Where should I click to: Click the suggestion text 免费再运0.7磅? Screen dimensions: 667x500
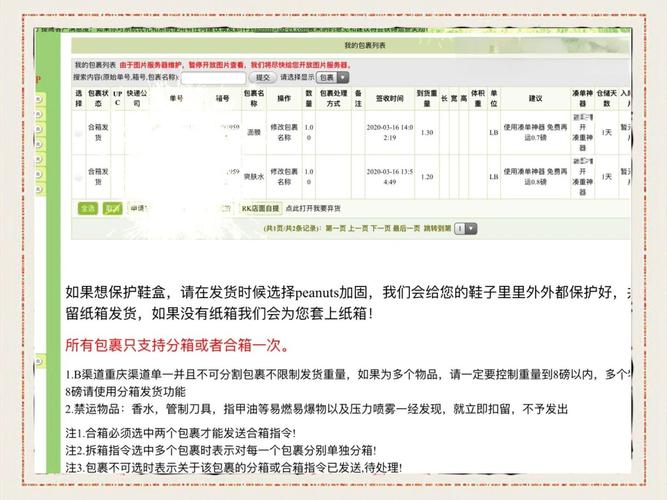click(536, 132)
